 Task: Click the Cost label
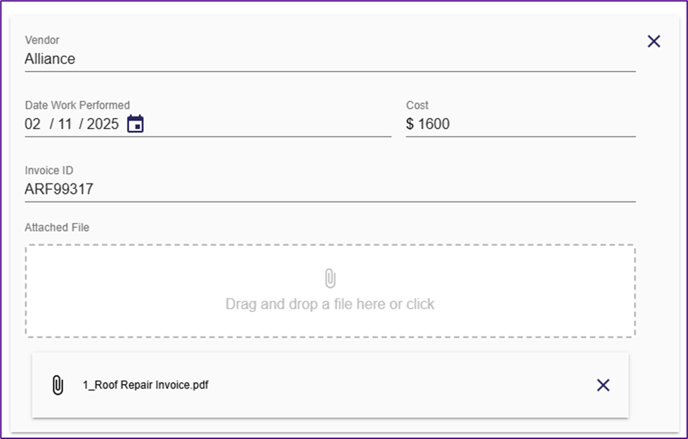pos(417,105)
